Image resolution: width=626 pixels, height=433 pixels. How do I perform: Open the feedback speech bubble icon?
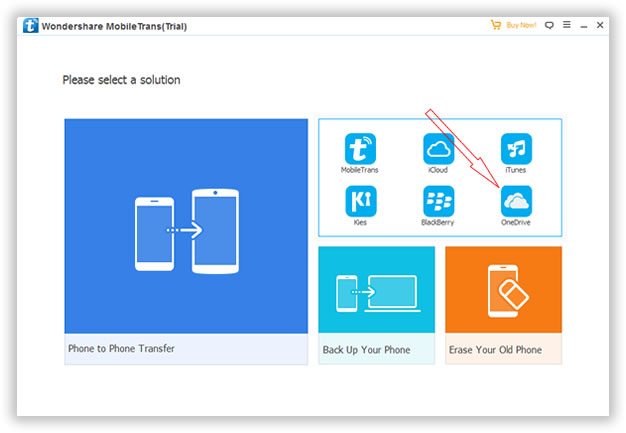point(549,25)
